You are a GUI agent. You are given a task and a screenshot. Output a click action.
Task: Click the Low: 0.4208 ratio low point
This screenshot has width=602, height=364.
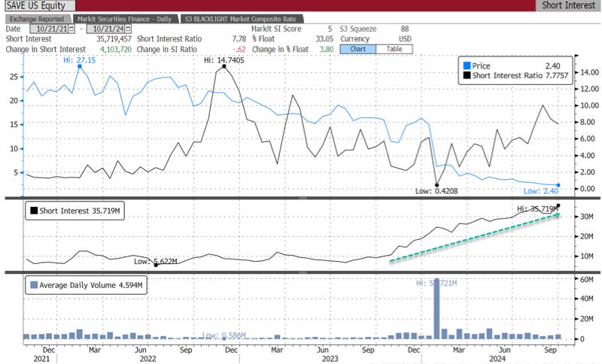point(436,184)
